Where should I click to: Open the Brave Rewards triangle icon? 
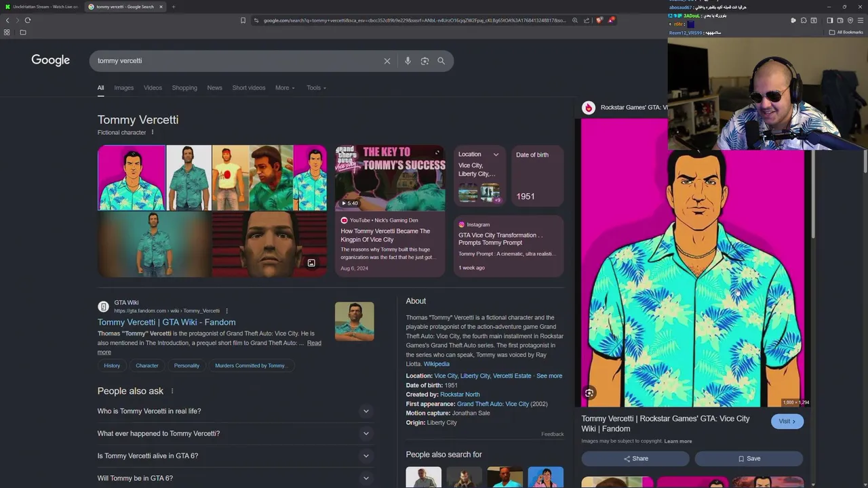[x=611, y=20]
